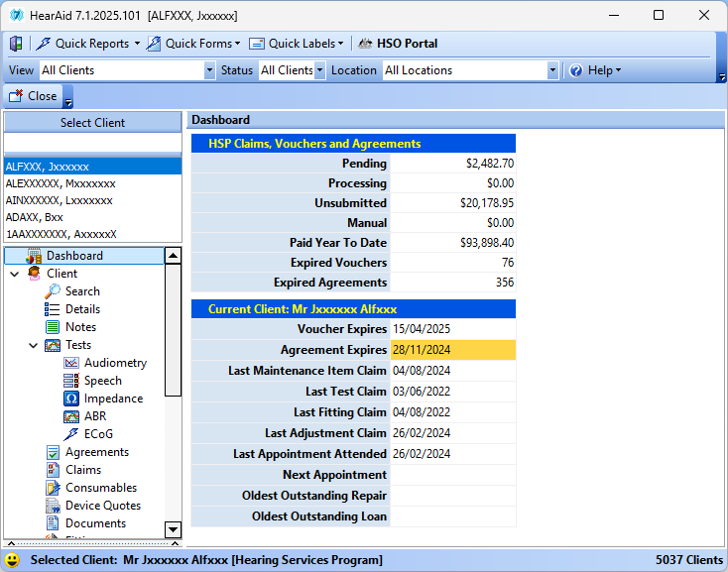Viewport: 728px width, 572px height.
Task: Open the HSO Portal
Action: click(398, 44)
